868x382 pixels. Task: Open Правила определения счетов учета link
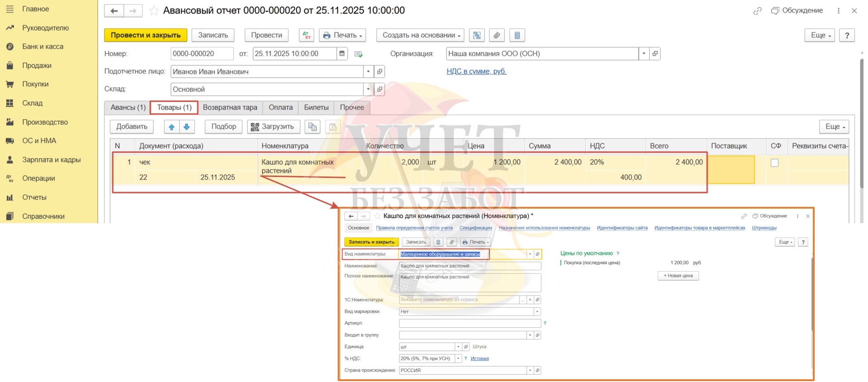(414, 228)
